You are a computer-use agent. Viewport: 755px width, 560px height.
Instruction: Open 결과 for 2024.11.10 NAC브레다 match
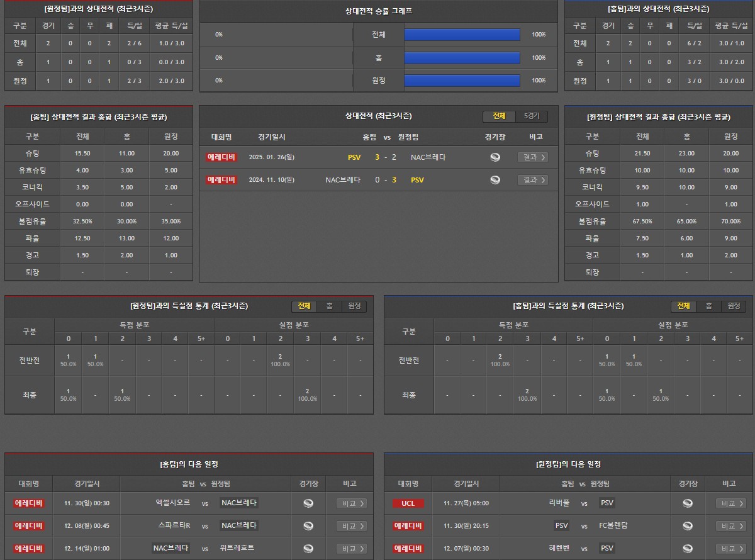[x=532, y=180]
